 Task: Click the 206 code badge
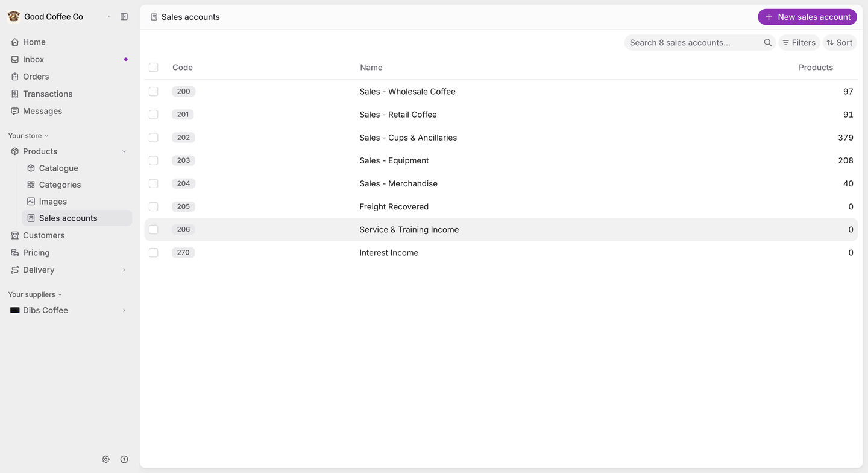(183, 229)
